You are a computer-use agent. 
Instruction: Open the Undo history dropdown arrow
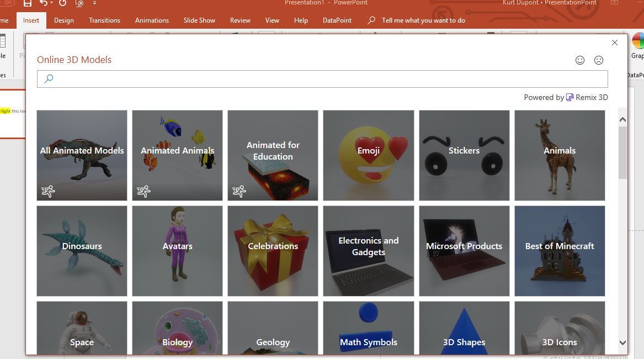51,3
